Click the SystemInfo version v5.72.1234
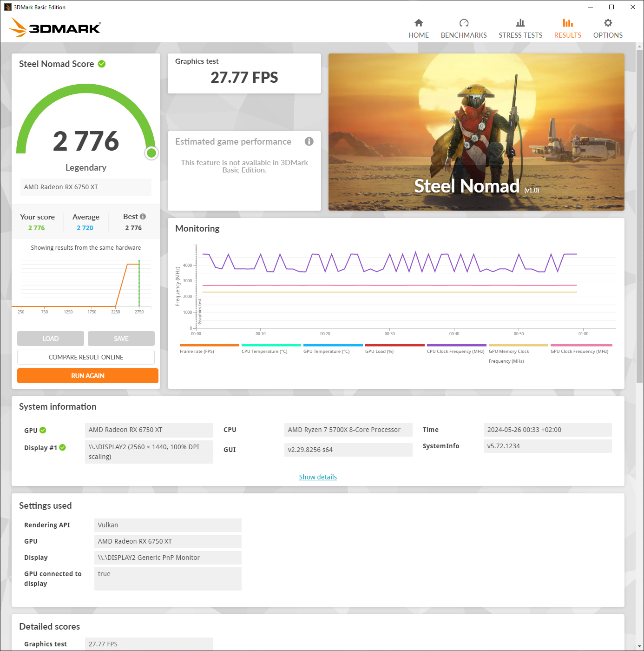 tap(547, 446)
